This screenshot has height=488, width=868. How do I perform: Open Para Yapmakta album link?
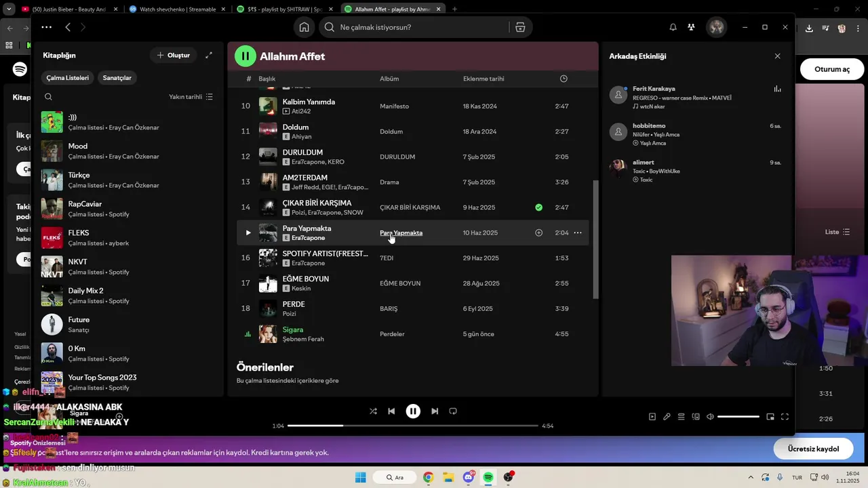click(x=401, y=232)
